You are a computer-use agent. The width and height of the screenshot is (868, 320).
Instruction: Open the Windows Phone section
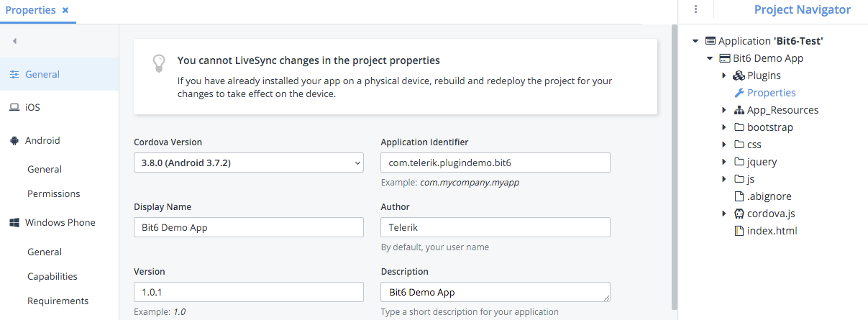[59, 222]
